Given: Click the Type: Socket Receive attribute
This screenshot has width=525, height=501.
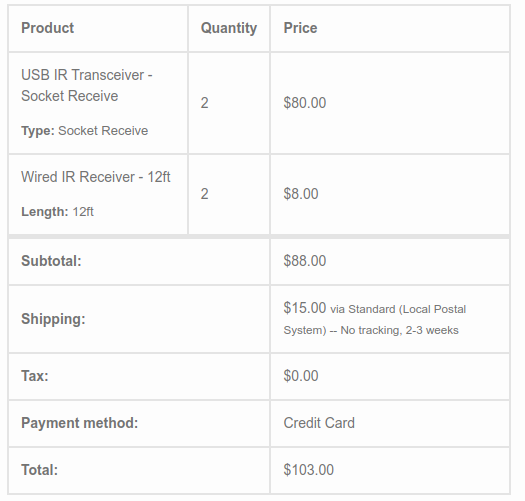Looking at the screenshot, I should [x=84, y=131].
